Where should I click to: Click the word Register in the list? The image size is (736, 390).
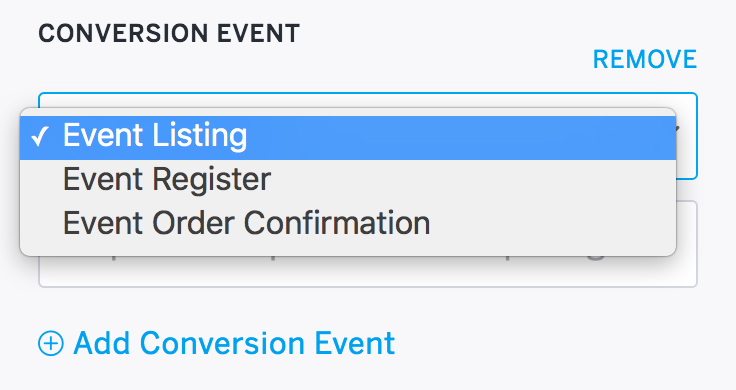[x=212, y=179]
